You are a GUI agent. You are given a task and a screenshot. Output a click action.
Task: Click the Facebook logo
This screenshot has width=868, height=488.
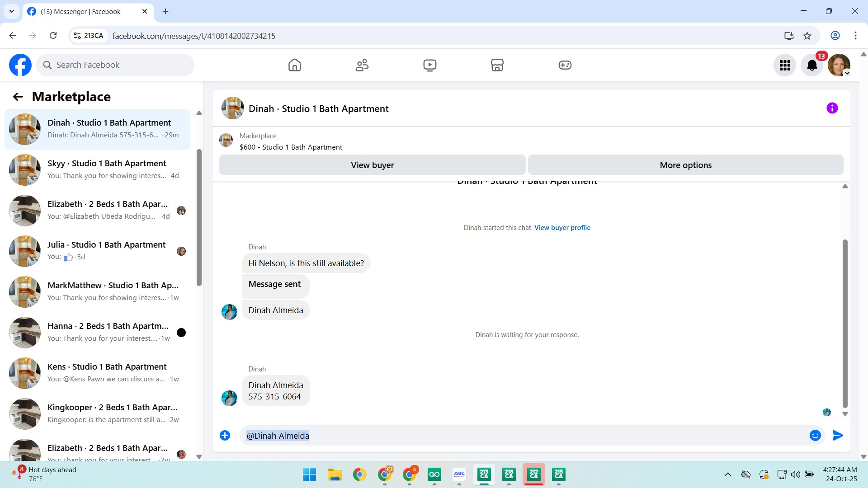tap(20, 65)
